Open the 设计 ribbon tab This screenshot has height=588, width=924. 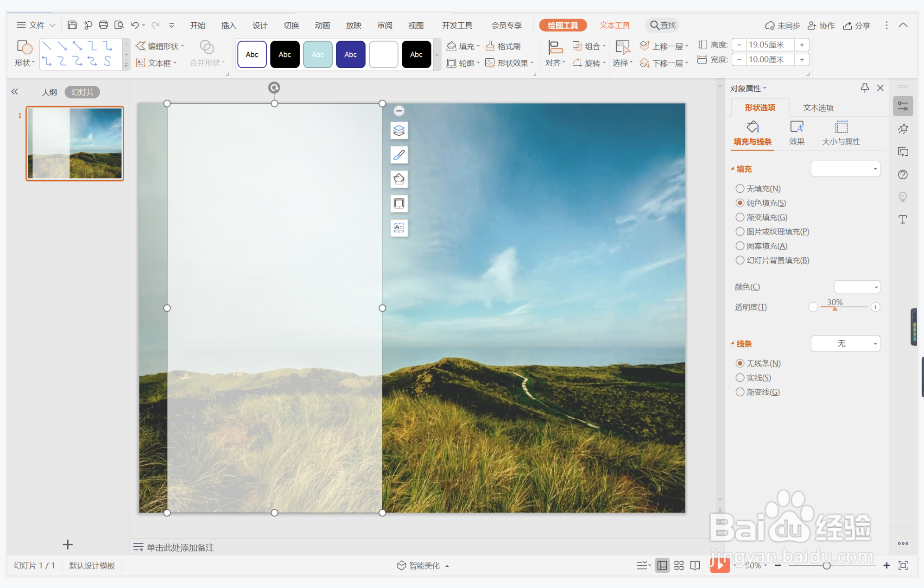click(x=259, y=25)
